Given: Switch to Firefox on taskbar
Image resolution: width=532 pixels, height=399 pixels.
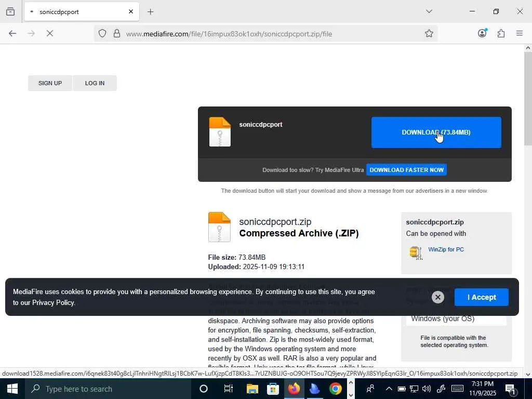Looking at the screenshot, I should (294, 389).
